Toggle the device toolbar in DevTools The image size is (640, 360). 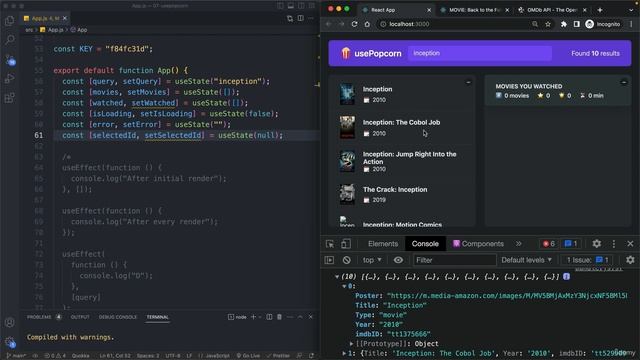[x=346, y=244]
